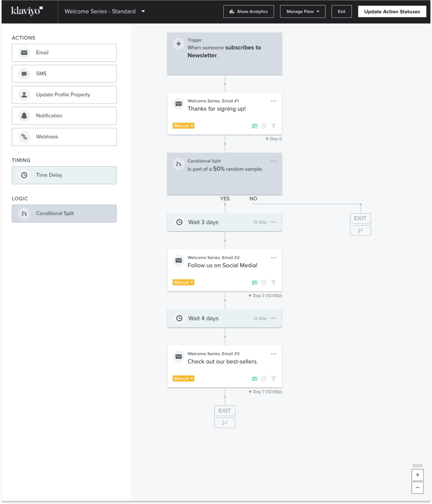
Task: Click the lightning Trigger icon on top card
Action: 179,44
